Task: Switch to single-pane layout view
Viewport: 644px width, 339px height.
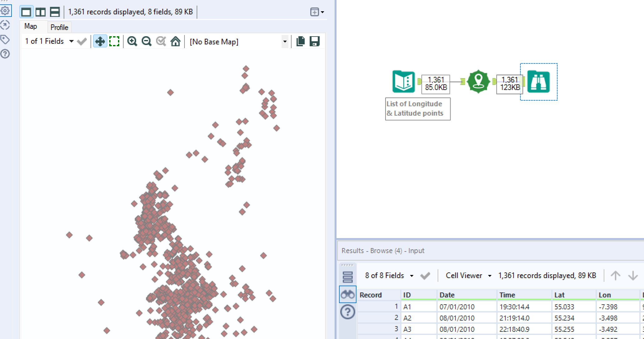Action: tap(26, 12)
